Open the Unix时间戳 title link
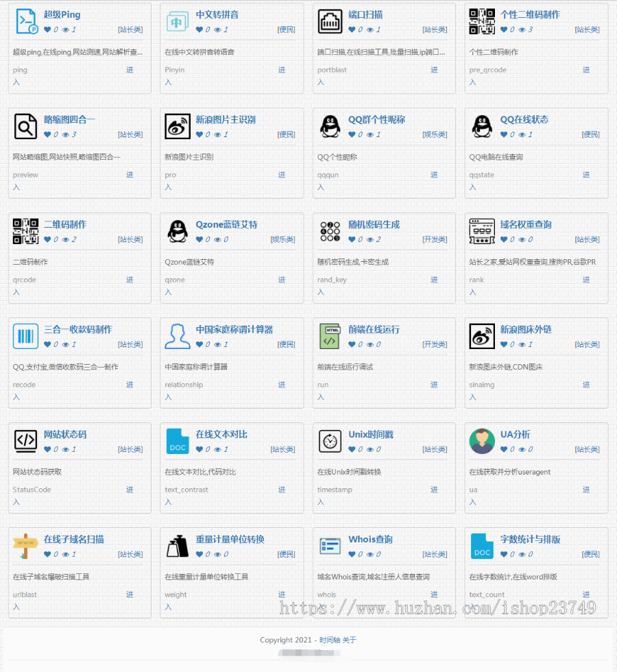The height and width of the screenshot is (672, 617). 371,435
